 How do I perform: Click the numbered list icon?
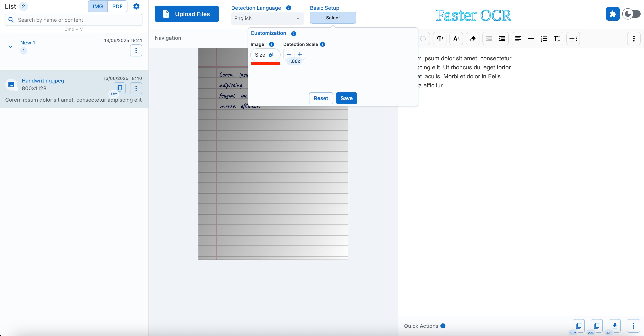pos(544,39)
